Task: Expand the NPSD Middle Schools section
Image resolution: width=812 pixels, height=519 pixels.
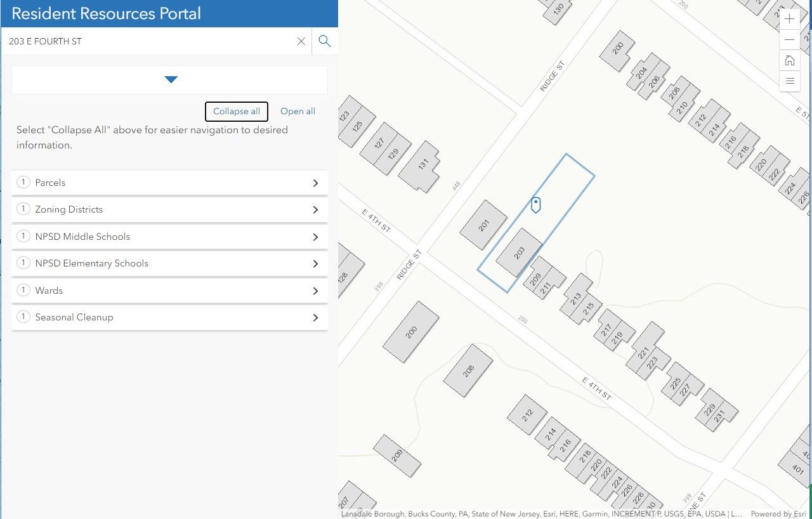Action: pyautogui.click(x=315, y=237)
